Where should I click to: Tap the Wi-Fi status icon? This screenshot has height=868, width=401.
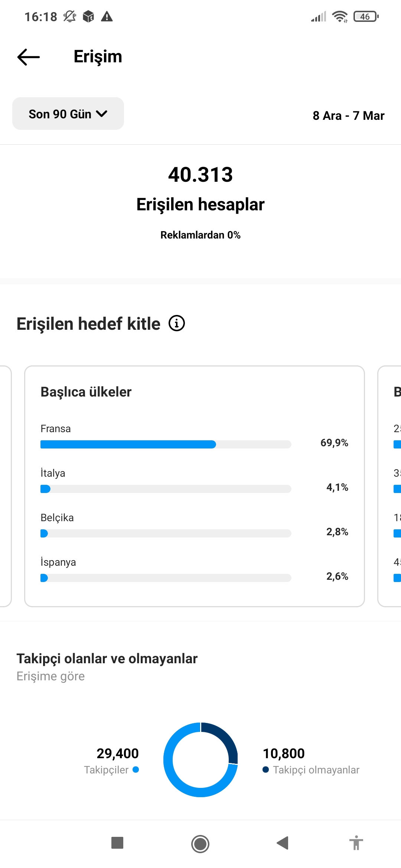340,16
